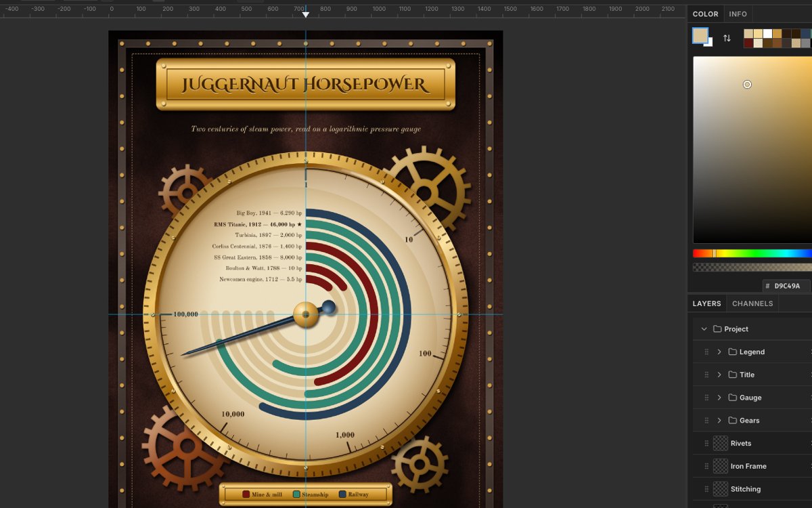Pick the cream palette swatch beside dark red
The height and width of the screenshot is (508, 812).
click(758, 43)
